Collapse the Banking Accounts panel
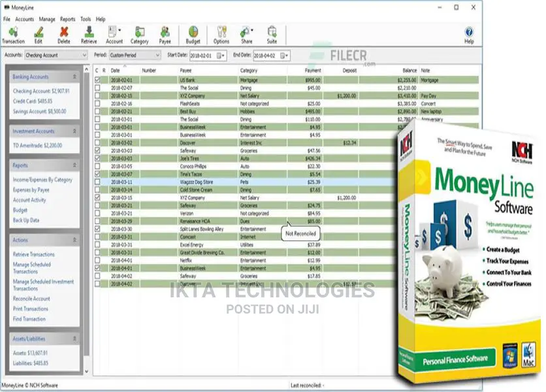Image resolution: width=546 pixels, height=392 pixels. point(74,76)
